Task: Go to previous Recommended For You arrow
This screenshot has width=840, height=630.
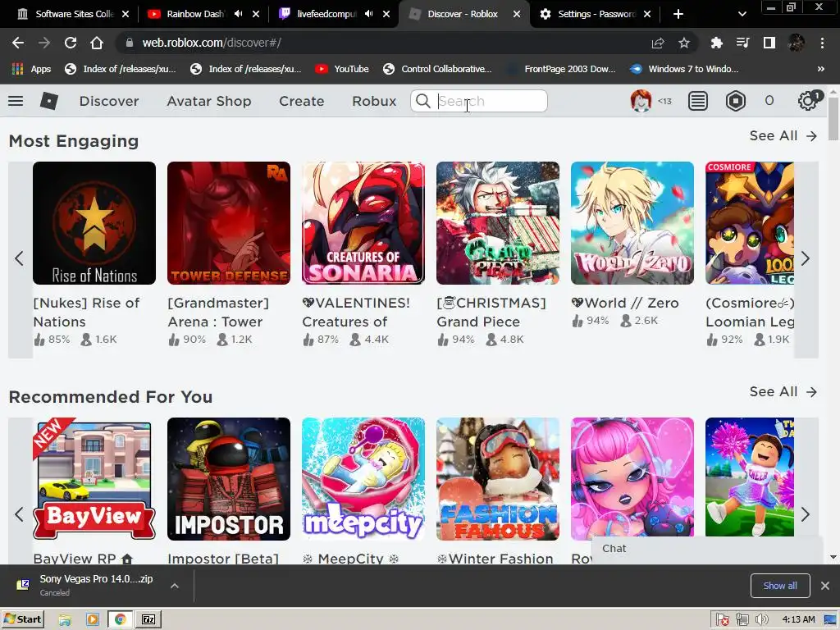Action: coord(20,515)
